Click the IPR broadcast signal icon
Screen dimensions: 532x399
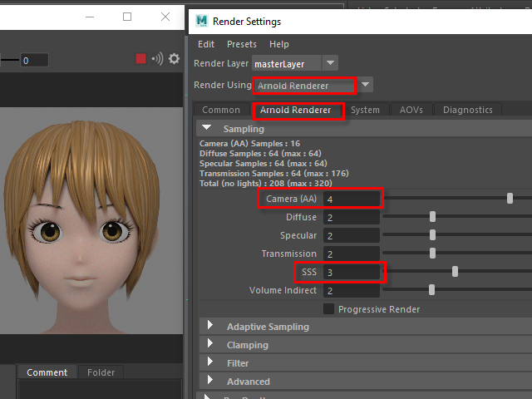157,59
